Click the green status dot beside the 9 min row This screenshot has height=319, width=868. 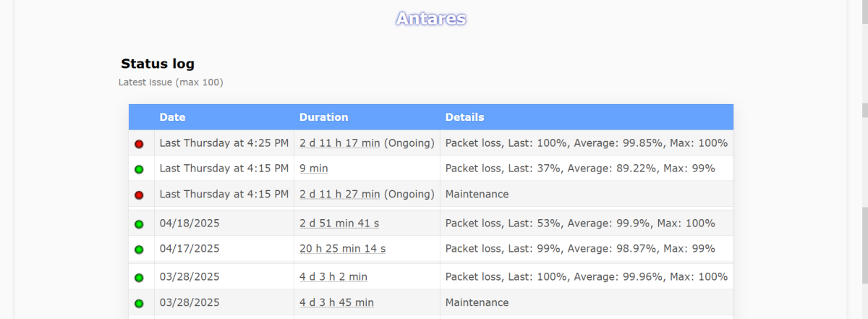pyautogui.click(x=139, y=169)
